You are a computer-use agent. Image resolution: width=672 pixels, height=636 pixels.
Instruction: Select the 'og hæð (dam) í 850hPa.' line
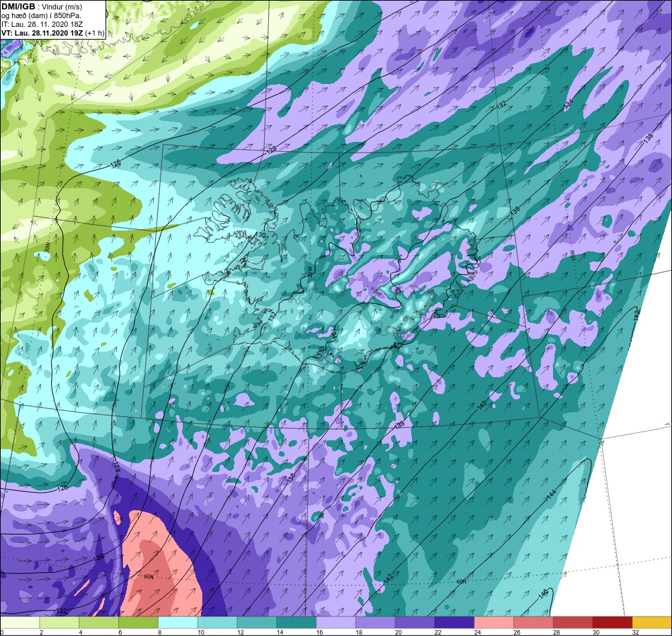tap(41, 16)
